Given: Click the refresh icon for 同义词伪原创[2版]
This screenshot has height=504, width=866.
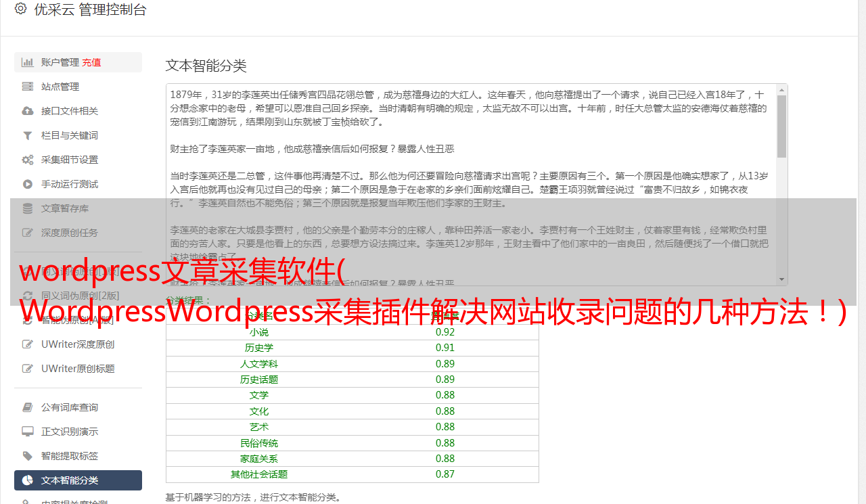Looking at the screenshot, I should click(28, 296).
